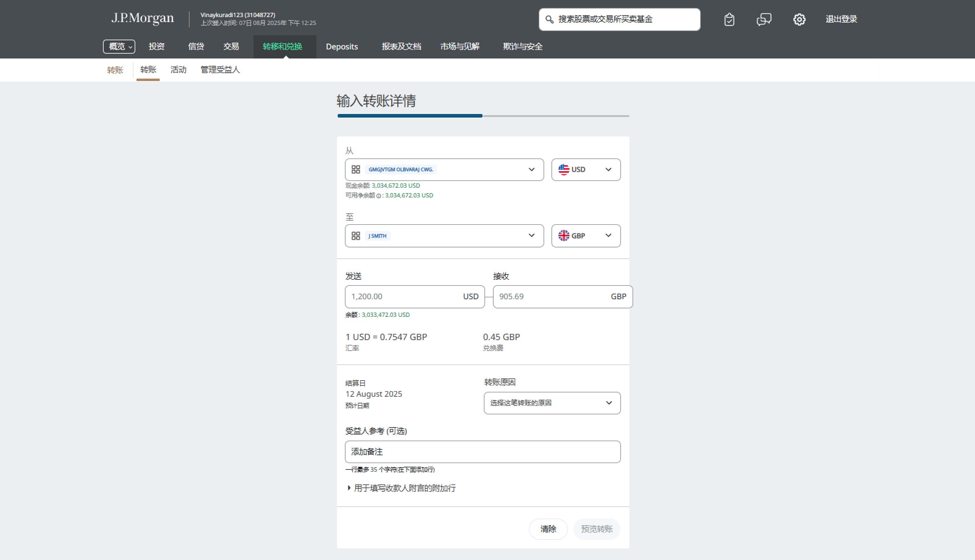Click the 上次登入时间 last login text
This screenshot has height=560, width=975.
258,23
